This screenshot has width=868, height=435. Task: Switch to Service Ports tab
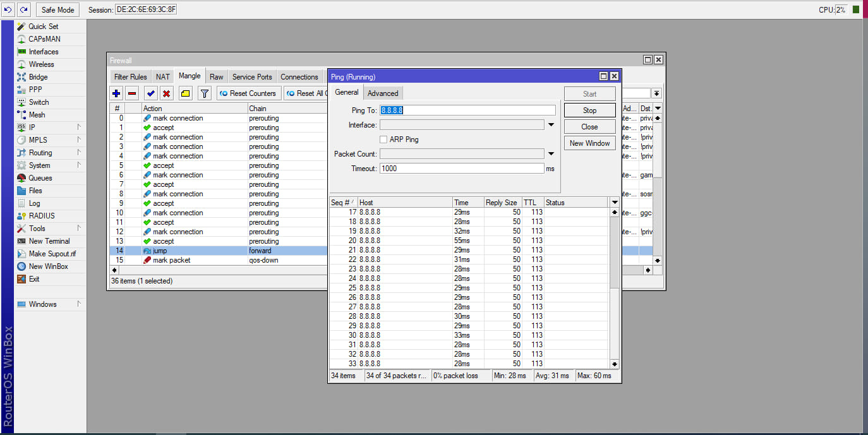coord(252,77)
